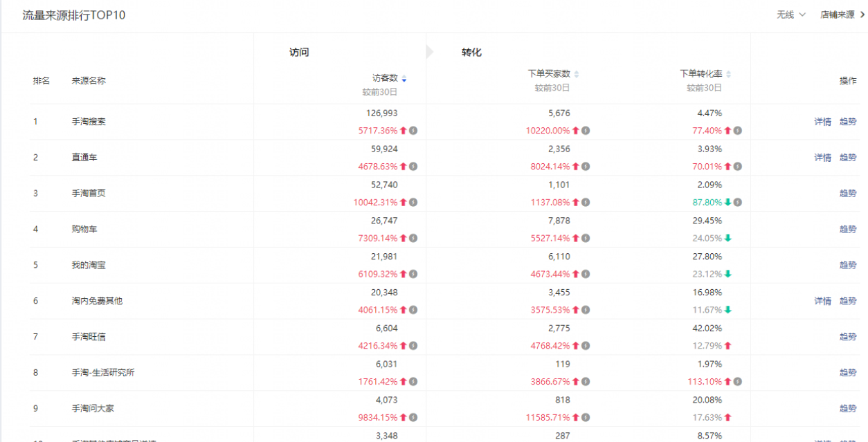
Task: Click info icon beside 手淘搜索 visitor growth
Action: [x=413, y=131]
